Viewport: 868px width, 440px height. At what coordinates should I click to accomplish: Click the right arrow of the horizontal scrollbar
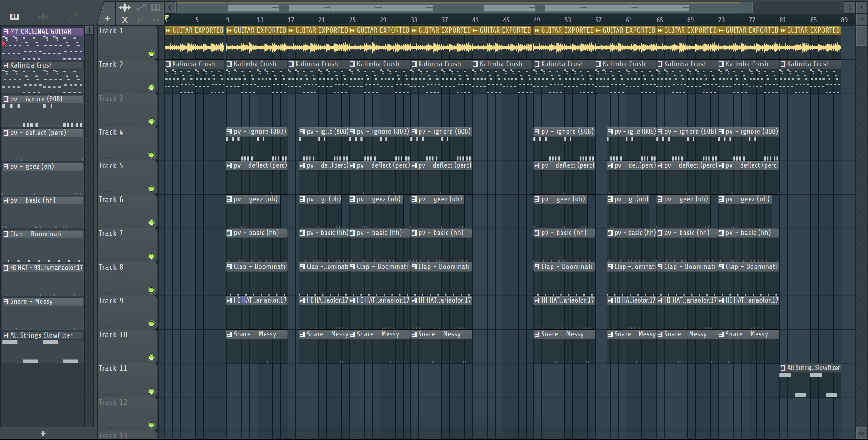[x=850, y=7]
